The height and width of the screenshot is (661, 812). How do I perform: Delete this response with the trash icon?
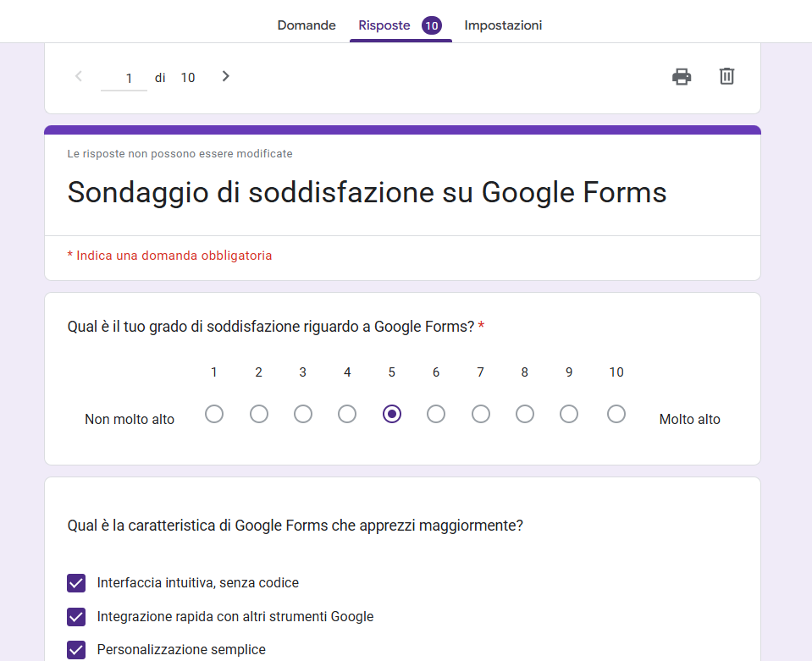(726, 76)
